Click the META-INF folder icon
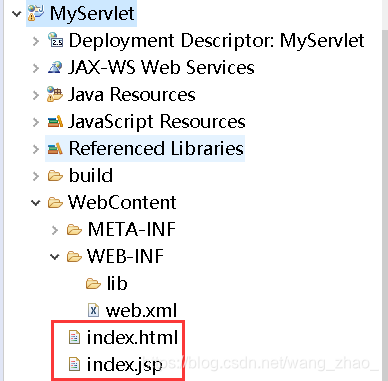 click(x=74, y=230)
